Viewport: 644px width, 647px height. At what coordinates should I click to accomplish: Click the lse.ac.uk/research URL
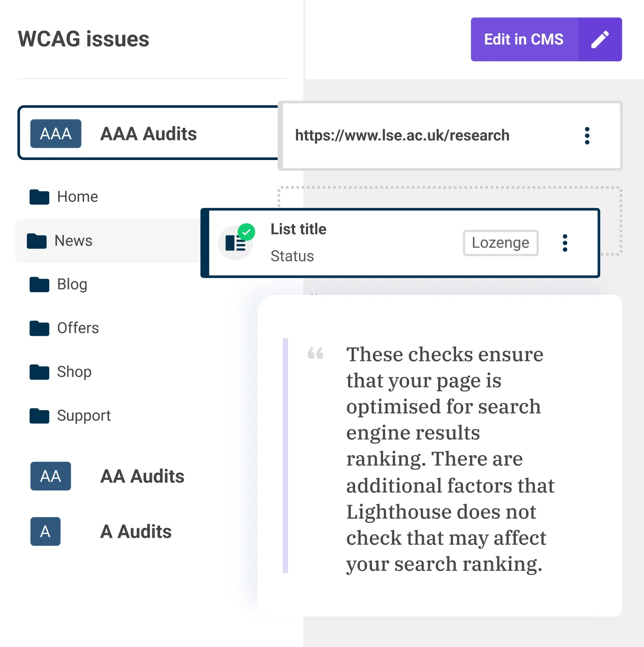tap(402, 136)
